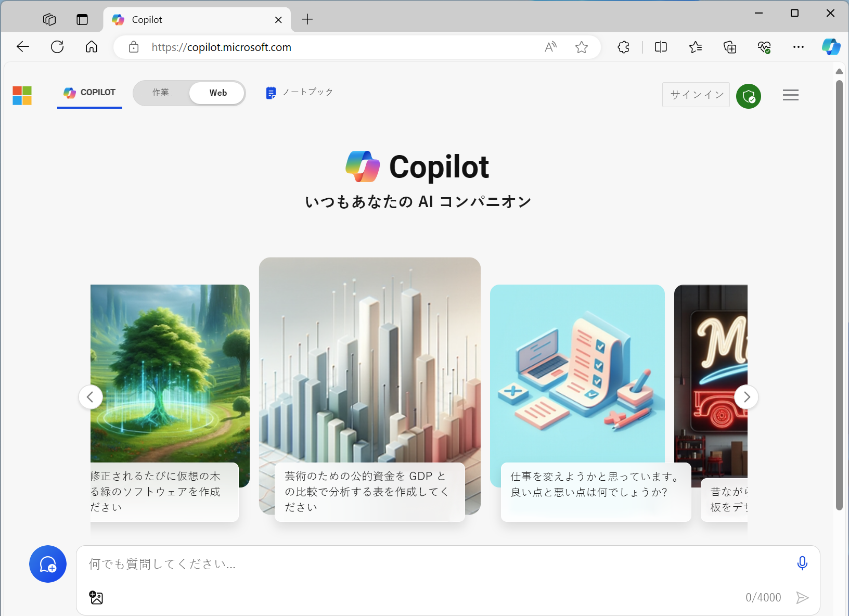Toggle split screen view

[x=661, y=47]
